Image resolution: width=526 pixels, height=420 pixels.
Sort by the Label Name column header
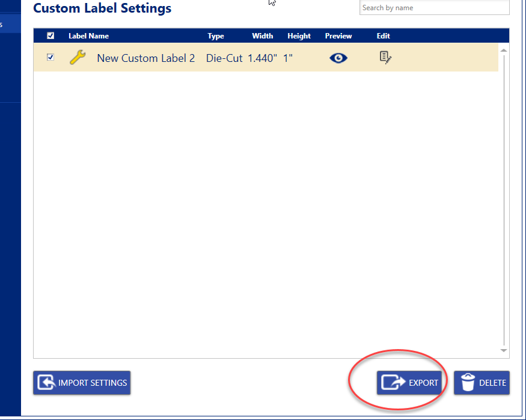coord(88,36)
